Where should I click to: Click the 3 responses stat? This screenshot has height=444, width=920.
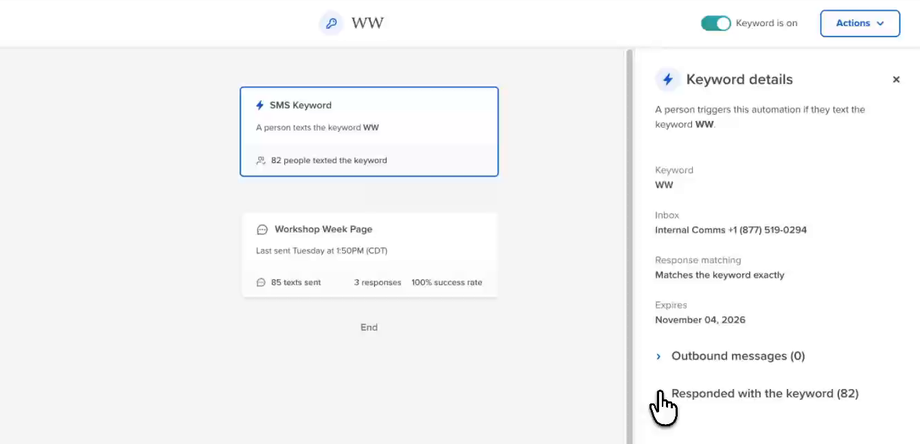pyautogui.click(x=377, y=283)
